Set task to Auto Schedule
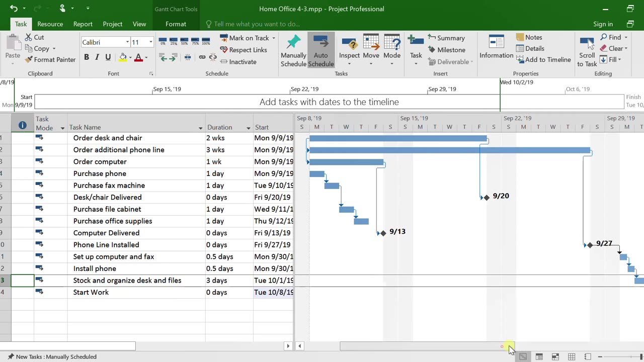This screenshot has width=644, height=362. [321, 51]
